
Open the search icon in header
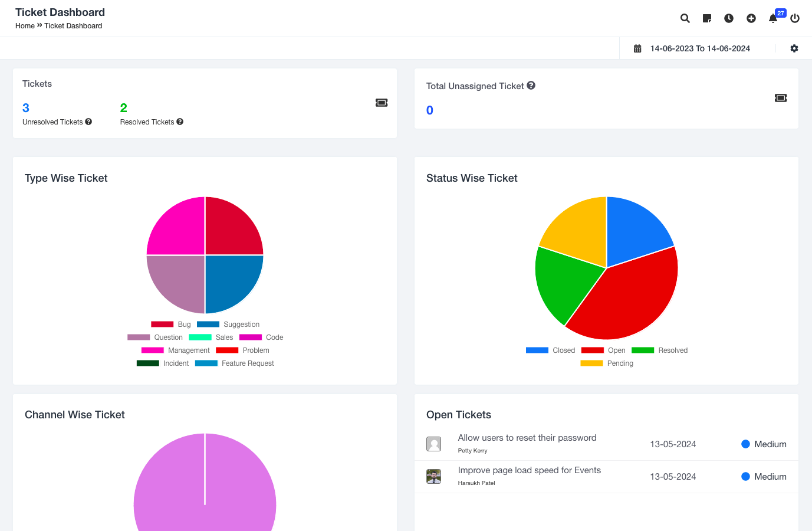point(685,18)
